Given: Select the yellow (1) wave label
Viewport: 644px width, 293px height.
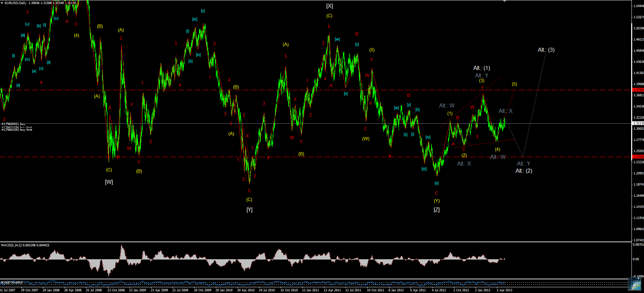Looking at the screenshot, I should tap(450, 114).
